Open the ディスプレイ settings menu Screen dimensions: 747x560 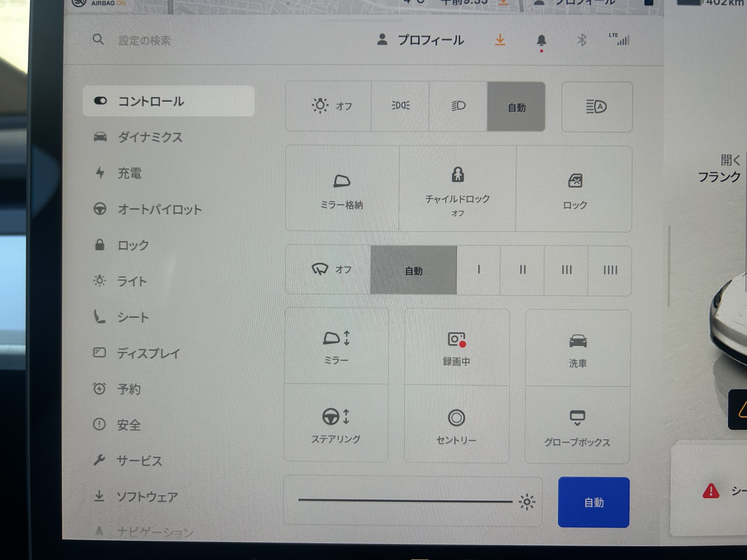[148, 353]
